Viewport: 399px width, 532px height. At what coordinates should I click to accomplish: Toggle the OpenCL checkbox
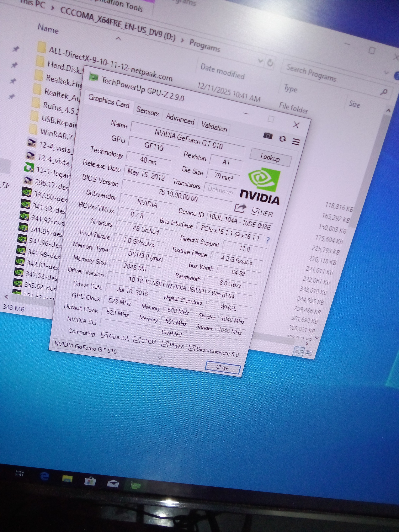click(104, 335)
